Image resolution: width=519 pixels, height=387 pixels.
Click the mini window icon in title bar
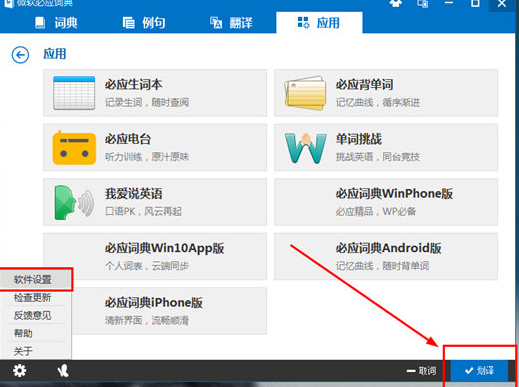(422, 3)
